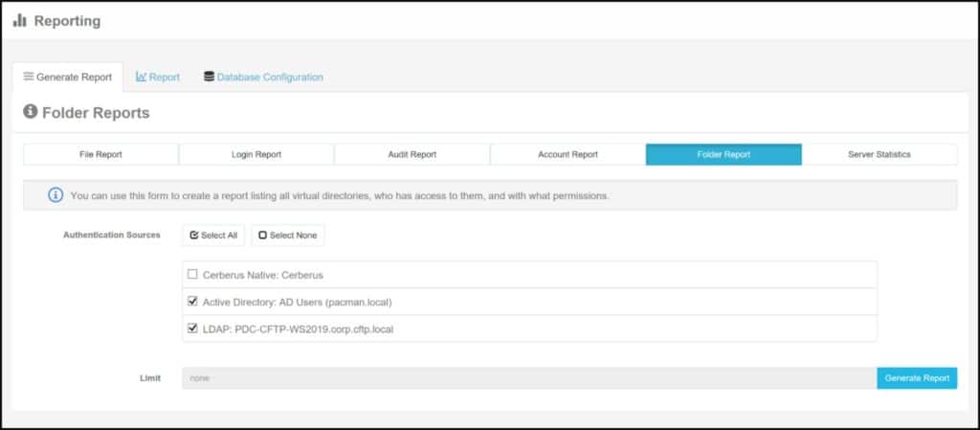The image size is (980, 430).
Task: View the Server Statistics section
Action: (879, 154)
